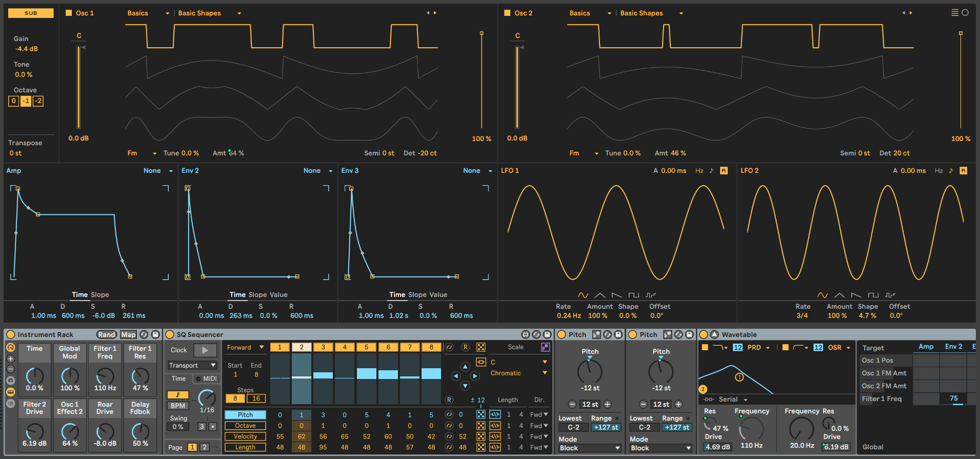Switch to sequencer Page 2
This screenshot has height=459, width=980.
click(204, 447)
